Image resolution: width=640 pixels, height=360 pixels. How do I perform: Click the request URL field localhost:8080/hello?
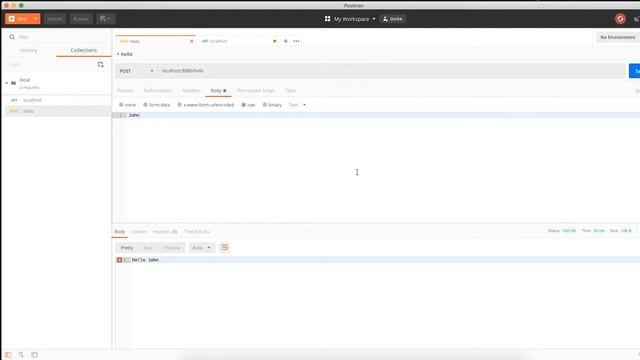[x=391, y=71]
